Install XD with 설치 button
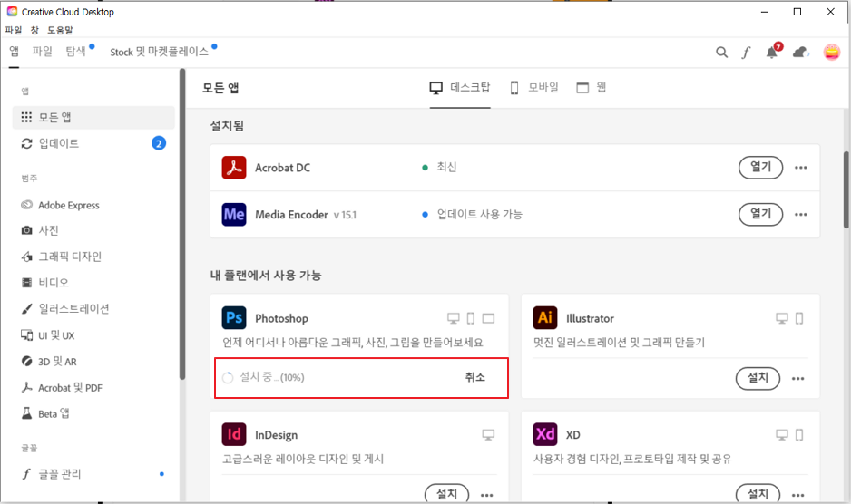Image resolution: width=851 pixels, height=504 pixels. [758, 494]
